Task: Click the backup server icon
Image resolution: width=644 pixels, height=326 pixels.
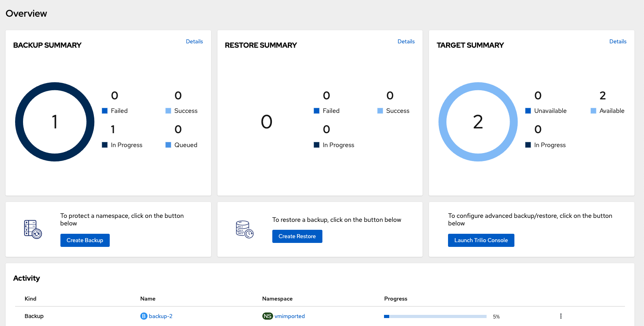Action: pyautogui.click(x=33, y=229)
